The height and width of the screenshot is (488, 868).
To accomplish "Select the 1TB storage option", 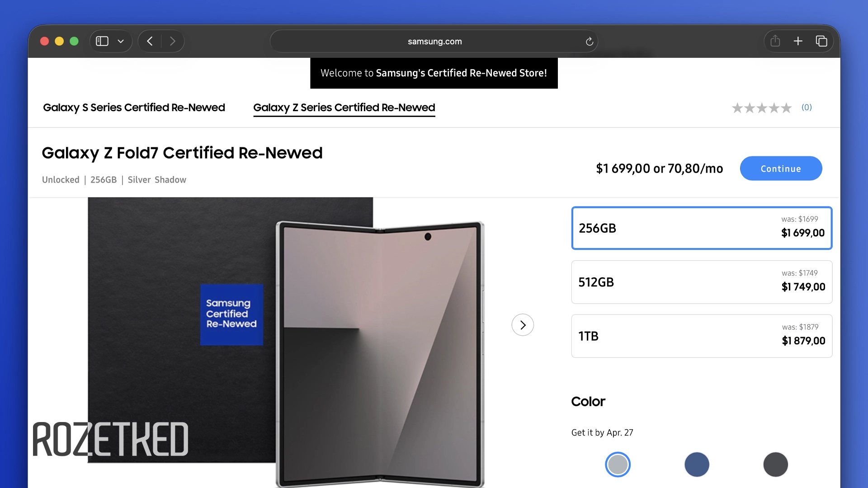I will (701, 336).
